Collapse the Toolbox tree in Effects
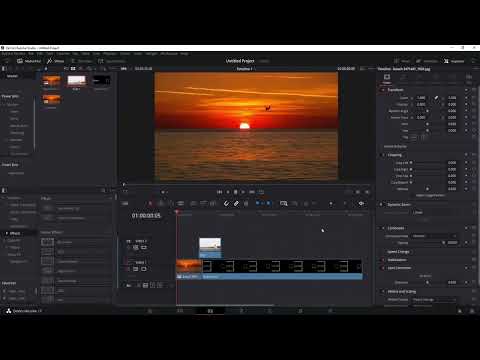The height and width of the screenshot is (360, 480). pos(3,198)
